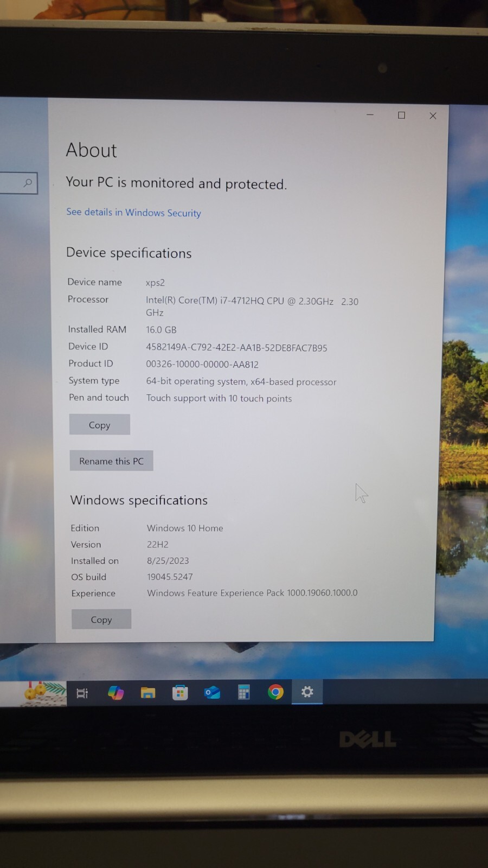The image size is (488, 868).
Task: Click the About page heading
Action: point(91,150)
